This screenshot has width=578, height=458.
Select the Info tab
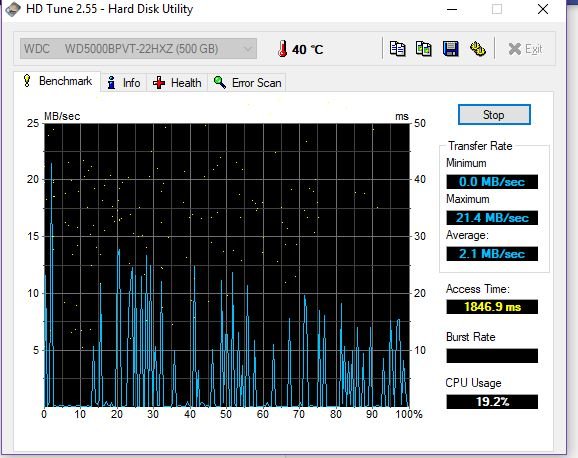tap(124, 83)
